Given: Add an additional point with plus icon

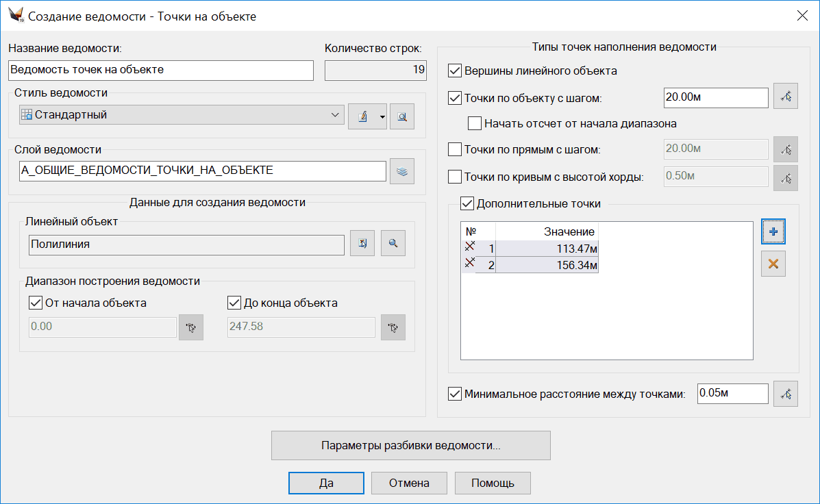Looking at the screenshot, I should [x=773, y=232].
